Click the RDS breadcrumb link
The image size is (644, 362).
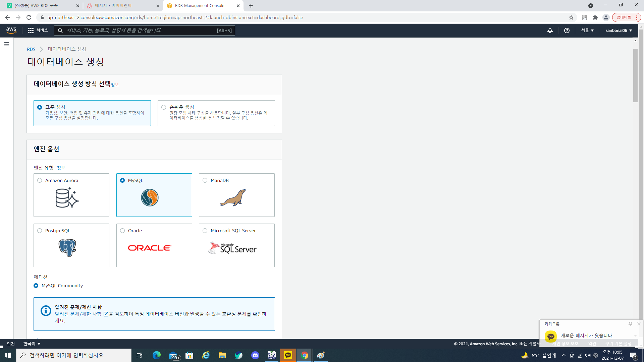click(x=31, y=49)
